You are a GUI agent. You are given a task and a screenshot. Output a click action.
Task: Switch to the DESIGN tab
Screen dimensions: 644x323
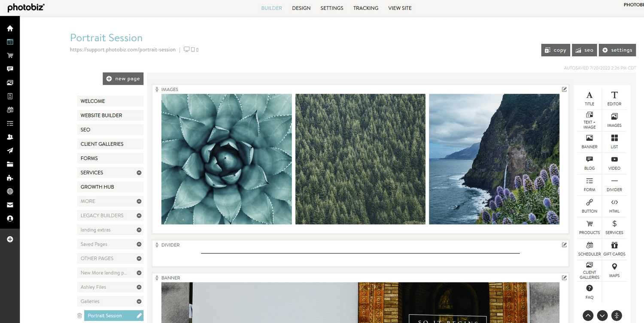(x=301, y=8)
